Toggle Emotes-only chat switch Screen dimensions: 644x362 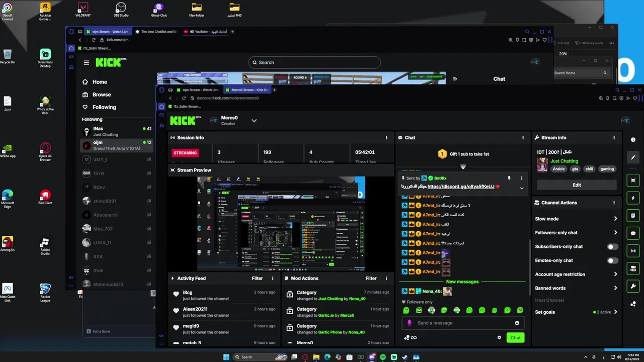[612, 260]
